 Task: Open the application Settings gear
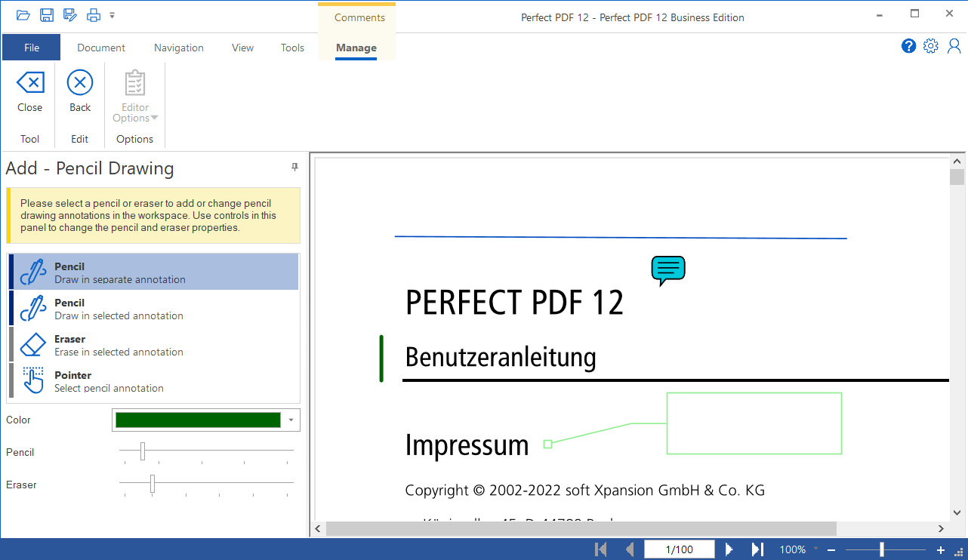click(931, 45)
